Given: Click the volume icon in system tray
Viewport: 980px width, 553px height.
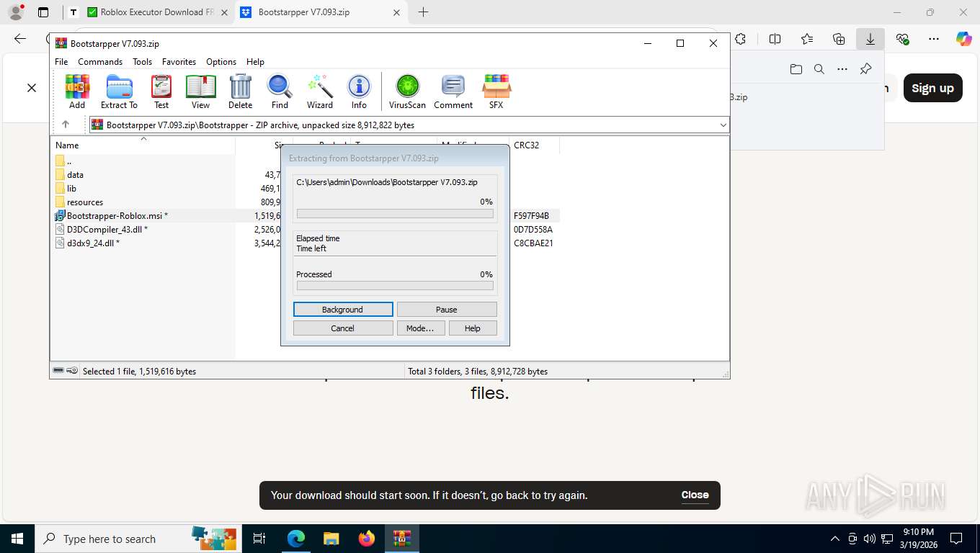Looking at the screenshot, I should tap(869, 539).
